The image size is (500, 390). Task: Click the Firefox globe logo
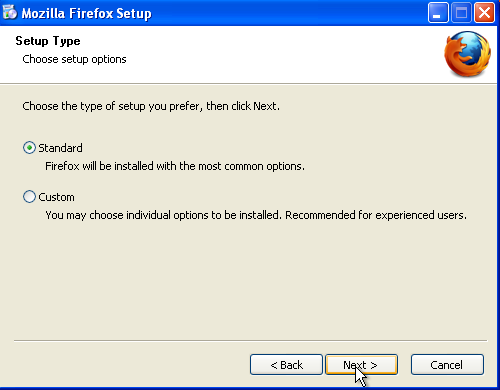pos(467,54)
